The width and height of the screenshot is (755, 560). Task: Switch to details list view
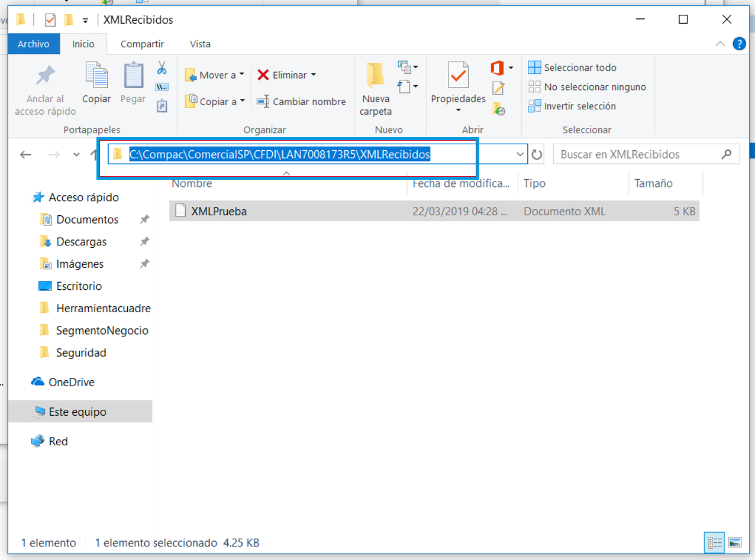(x=715, y=542)
